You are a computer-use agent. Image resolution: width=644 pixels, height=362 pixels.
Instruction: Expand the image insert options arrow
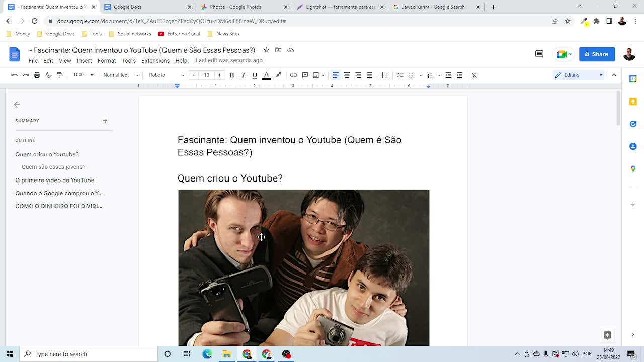(x=323, y=75)
